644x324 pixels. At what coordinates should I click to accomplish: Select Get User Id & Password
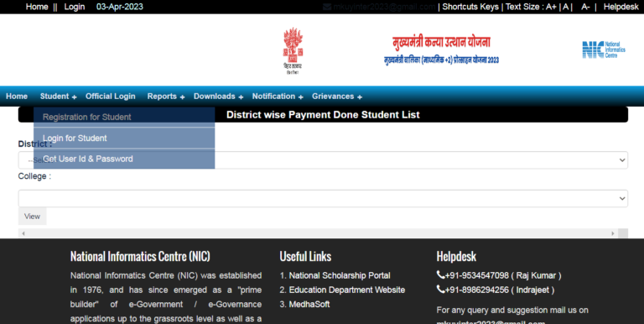[124, 159]
